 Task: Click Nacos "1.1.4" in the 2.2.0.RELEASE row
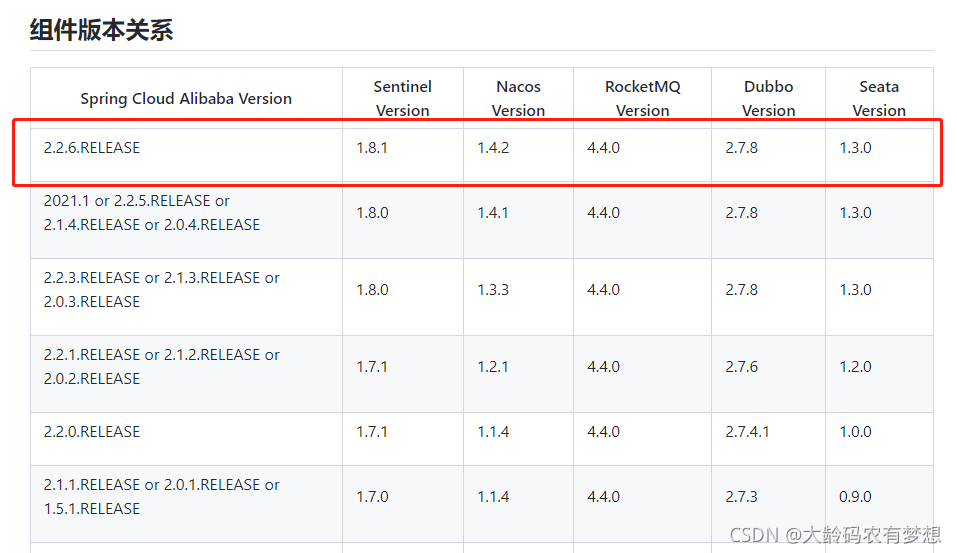tap(493, 432)
